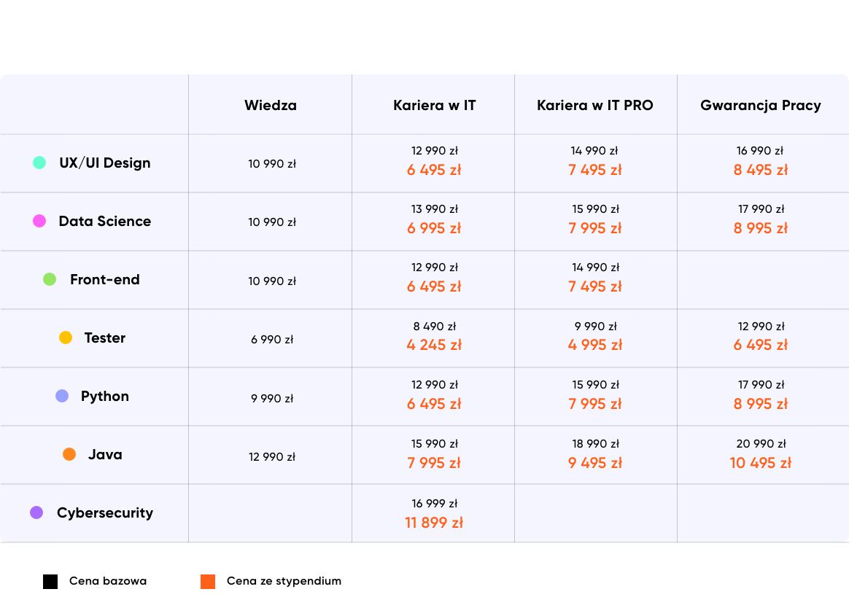The height and width of the screenshot is (616, 849).
Task: Click the blue dot beside Python
Action: click(x=62, y=396)
